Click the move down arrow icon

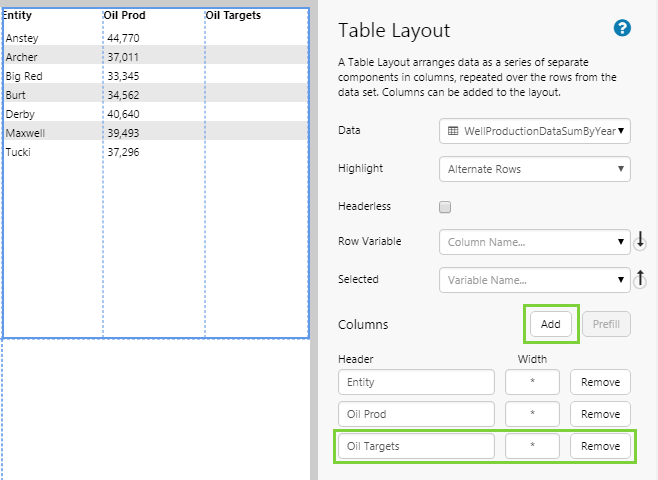641,242
